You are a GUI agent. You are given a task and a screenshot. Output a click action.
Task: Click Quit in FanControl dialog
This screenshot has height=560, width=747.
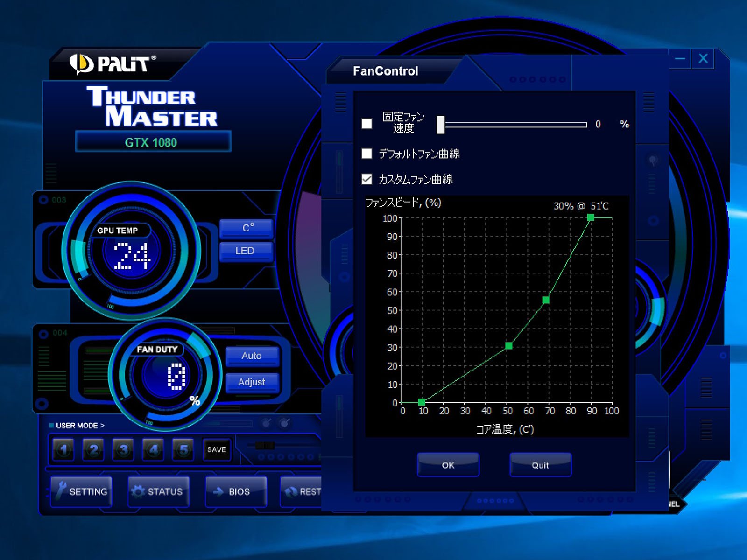[x=540, y=465]
